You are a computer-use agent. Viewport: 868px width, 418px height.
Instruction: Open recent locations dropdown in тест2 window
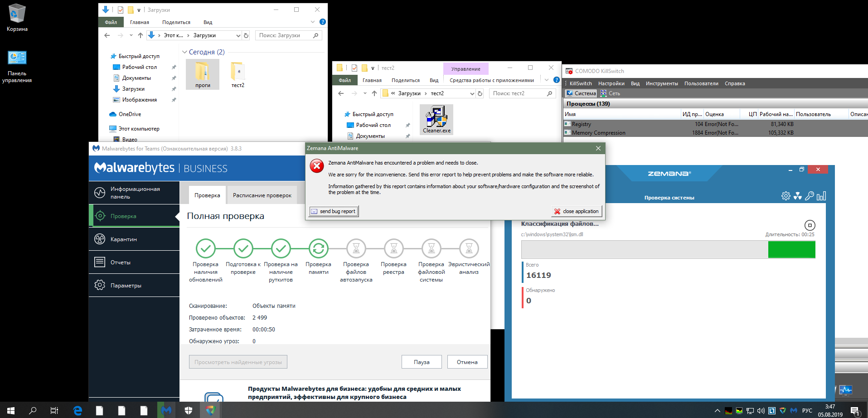point(365,93)
